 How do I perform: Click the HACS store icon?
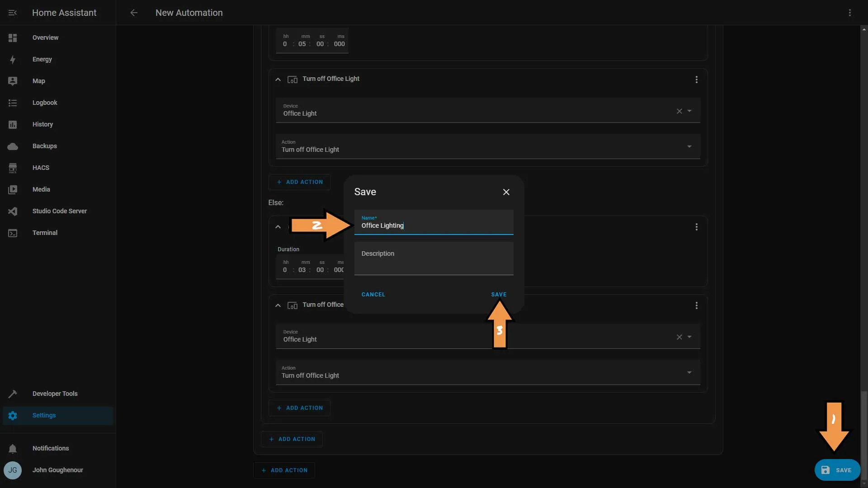pyautogui.click(x=13, y=168)
